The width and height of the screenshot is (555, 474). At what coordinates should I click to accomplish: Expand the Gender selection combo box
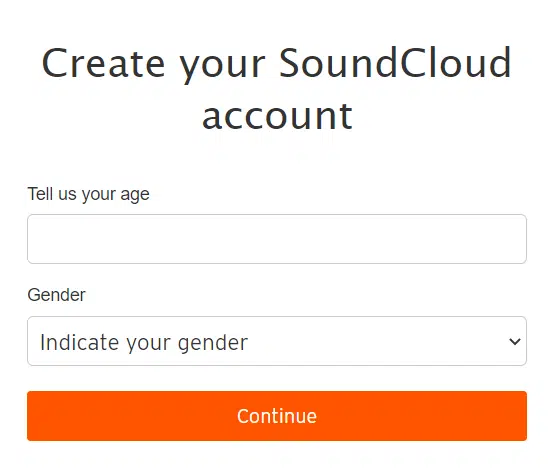tap(277, 341)
